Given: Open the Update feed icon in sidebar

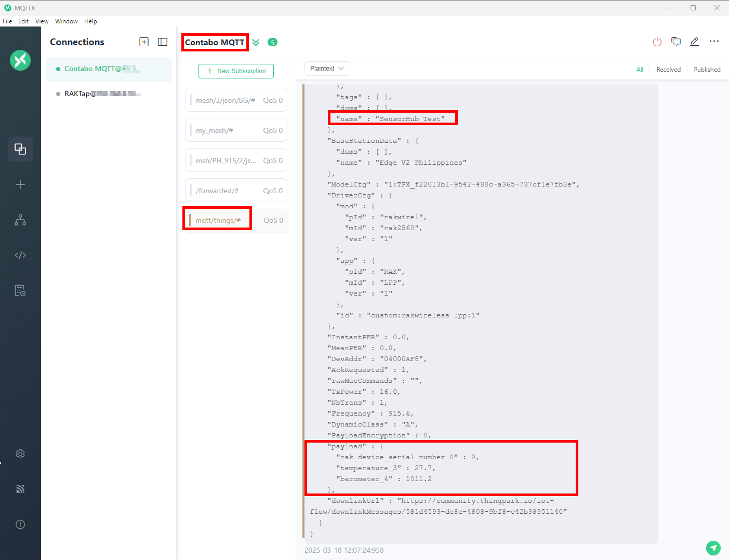Looking at the screenshot, I should (x=20, y=489).
